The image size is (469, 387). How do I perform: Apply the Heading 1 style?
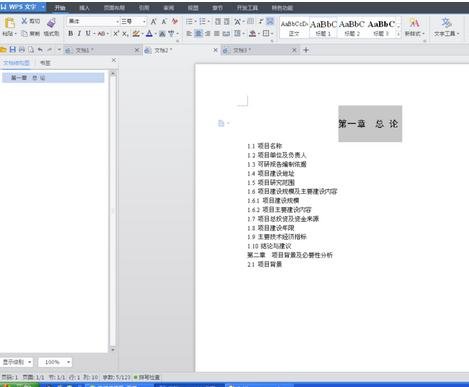(323, 28)
